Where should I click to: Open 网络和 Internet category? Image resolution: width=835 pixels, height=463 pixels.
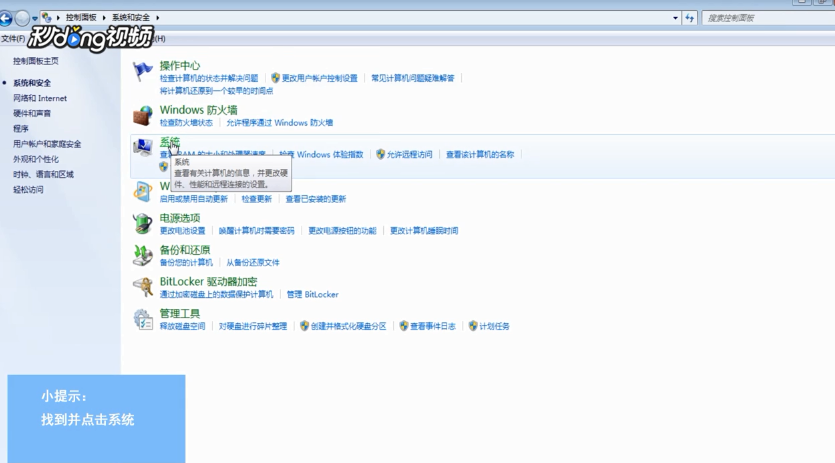[x=40, y=98]
